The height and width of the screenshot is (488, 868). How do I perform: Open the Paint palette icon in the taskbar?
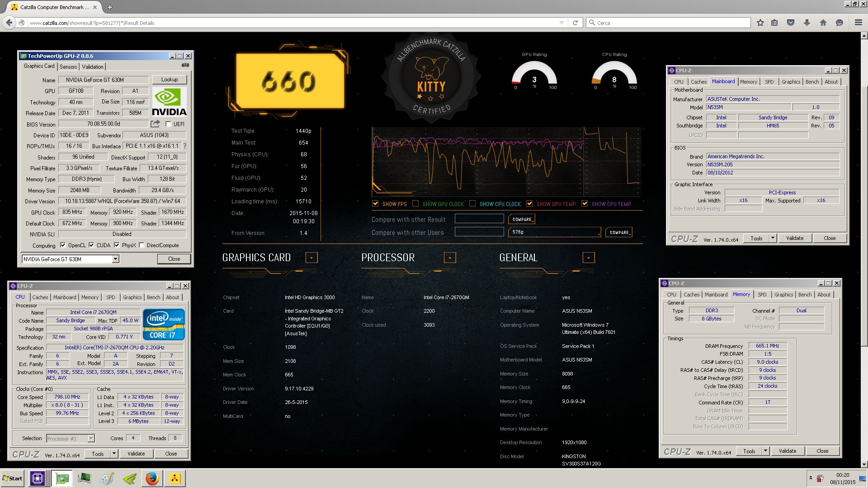tap(107, 479)
